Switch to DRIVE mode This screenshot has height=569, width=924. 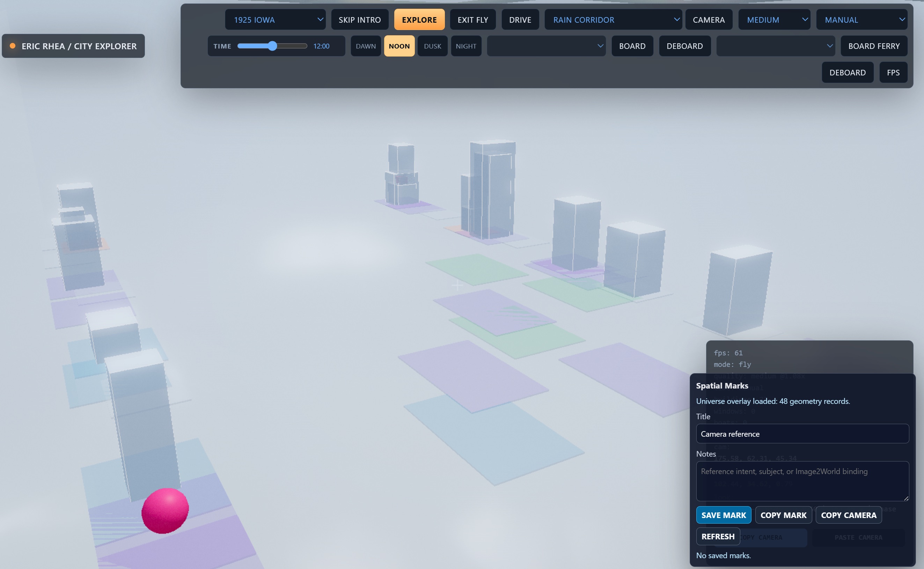pyautogui.click(x=520, y=20)
